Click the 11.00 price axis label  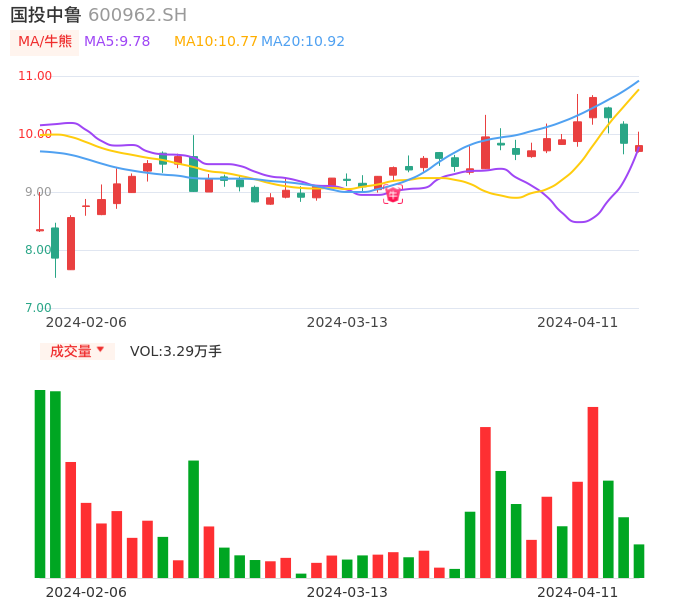(35, 76)
